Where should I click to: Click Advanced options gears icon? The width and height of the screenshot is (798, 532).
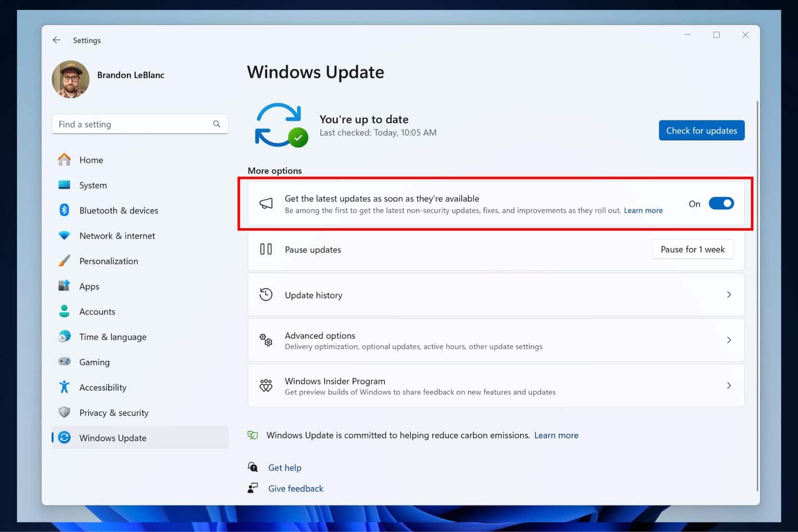tap(266, 340)
